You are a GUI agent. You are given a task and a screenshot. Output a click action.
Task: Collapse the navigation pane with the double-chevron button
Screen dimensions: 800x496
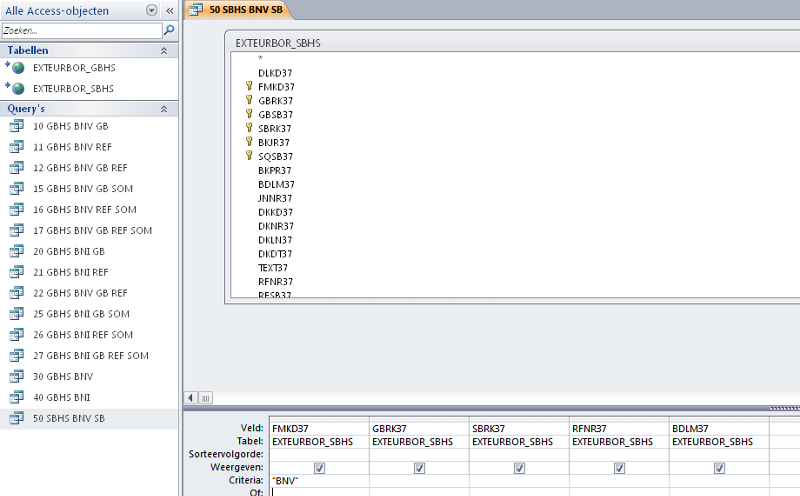tap(170, 11)
